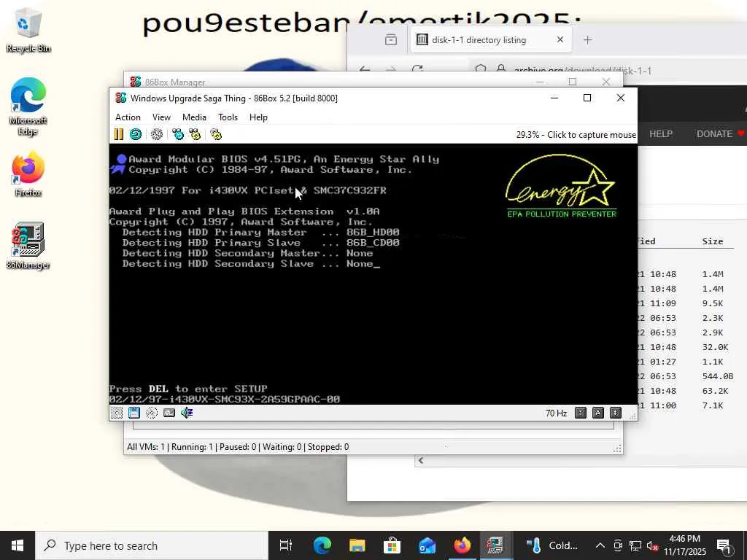This screenshot has width=747, height=560.
Task: Click Firefox's list-all-tabs icon left of the tab
Action: click(x=391, y=40)
